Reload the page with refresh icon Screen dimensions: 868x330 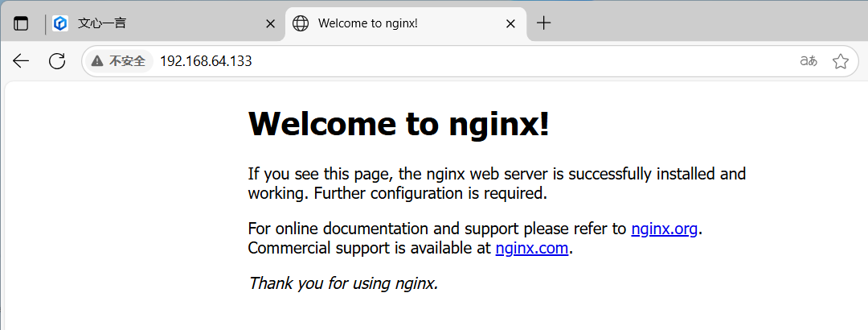coord(57,61)
